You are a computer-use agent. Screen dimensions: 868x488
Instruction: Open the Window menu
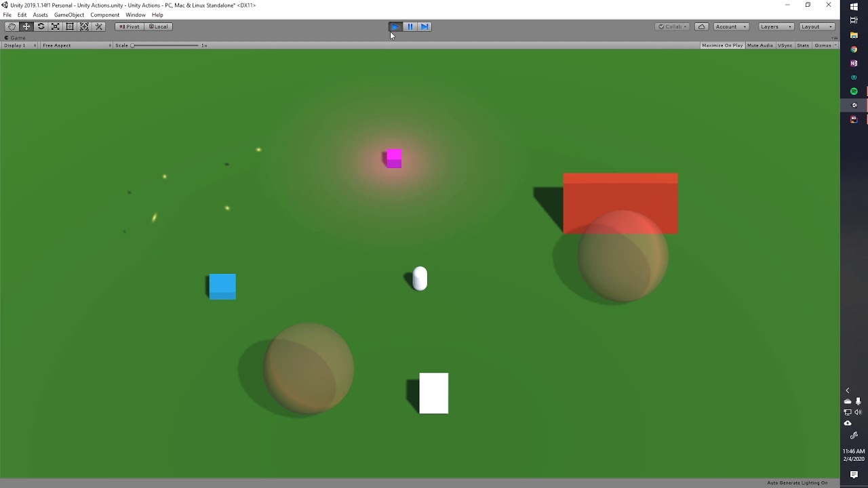(x=136, y=15)
